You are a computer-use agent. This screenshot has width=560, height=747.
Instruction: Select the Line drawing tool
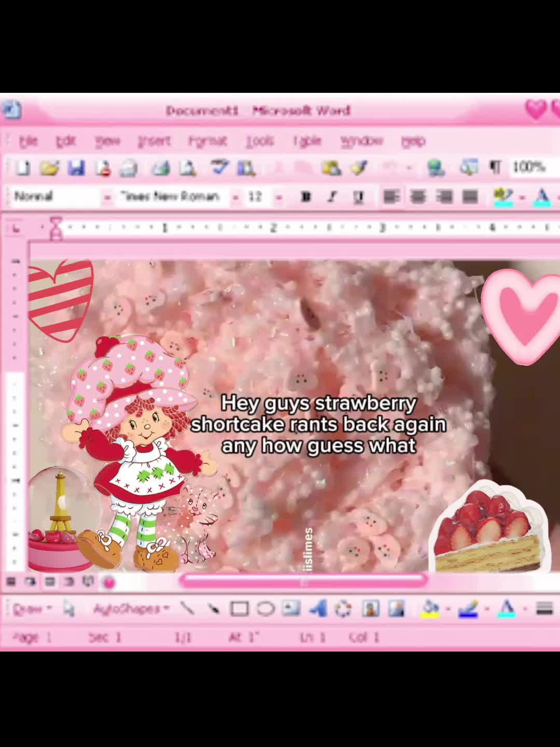coord(188,608)
